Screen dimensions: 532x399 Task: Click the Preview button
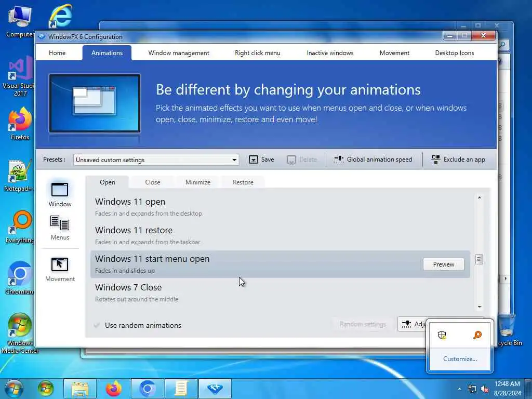pyautogui.click(x=444, y=264)
